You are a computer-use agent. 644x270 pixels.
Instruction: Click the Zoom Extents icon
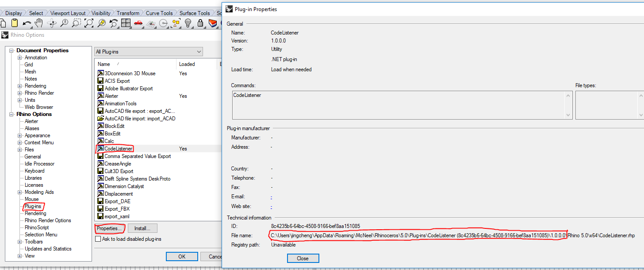89,23
